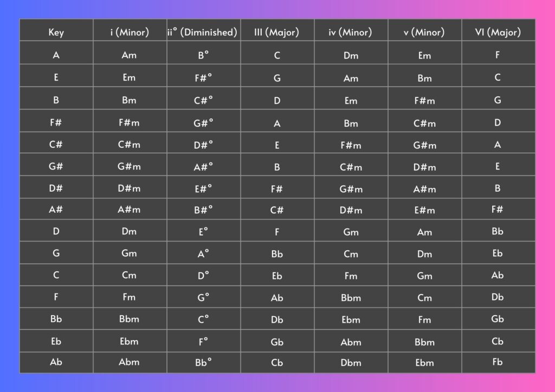The height and width of the screenshot is (392, 555).
Task: Click the Key column header
Action: 56,32
